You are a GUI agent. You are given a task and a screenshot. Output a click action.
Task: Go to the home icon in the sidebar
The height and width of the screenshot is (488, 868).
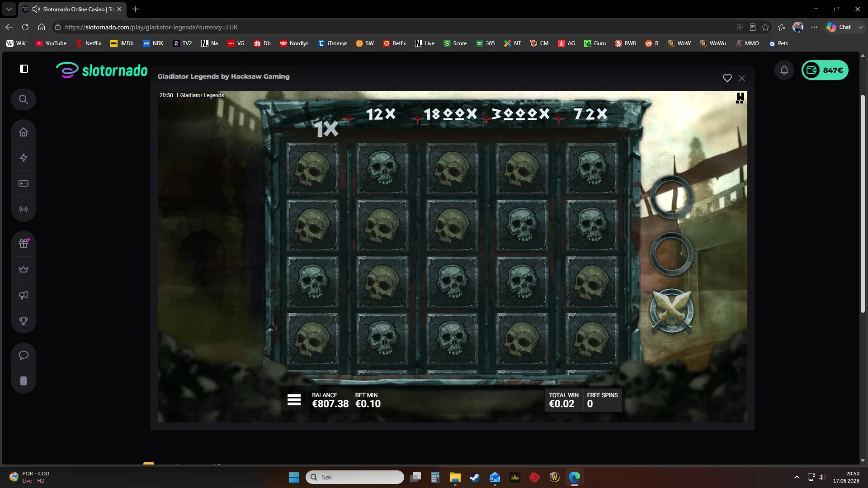24,132
